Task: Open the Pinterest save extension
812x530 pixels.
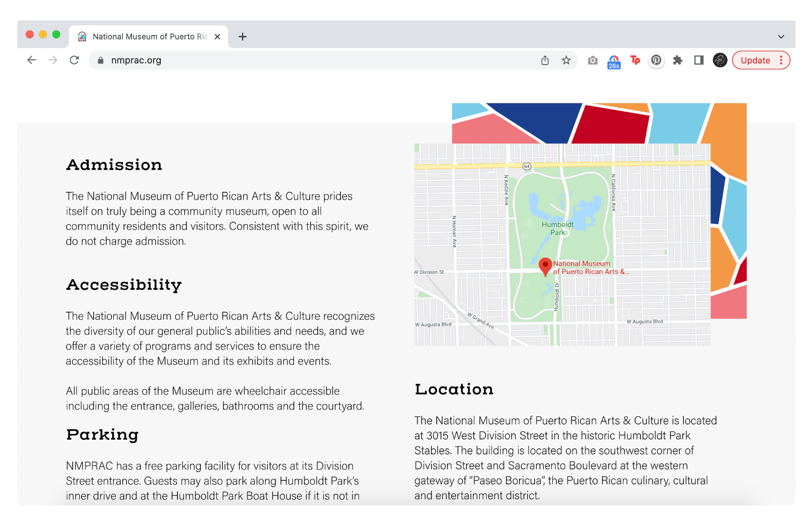Action: point(657,60)
